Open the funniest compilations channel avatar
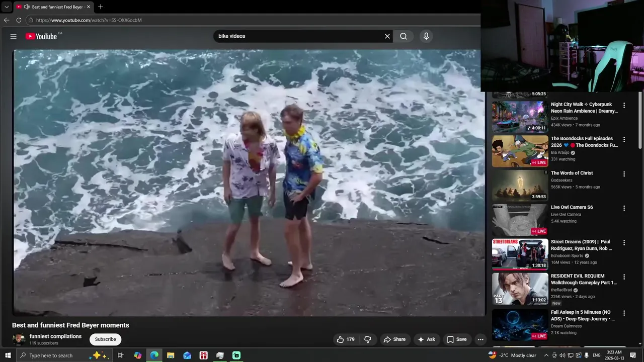Screen dimensions: 644x362 click(x=19, y=339)
